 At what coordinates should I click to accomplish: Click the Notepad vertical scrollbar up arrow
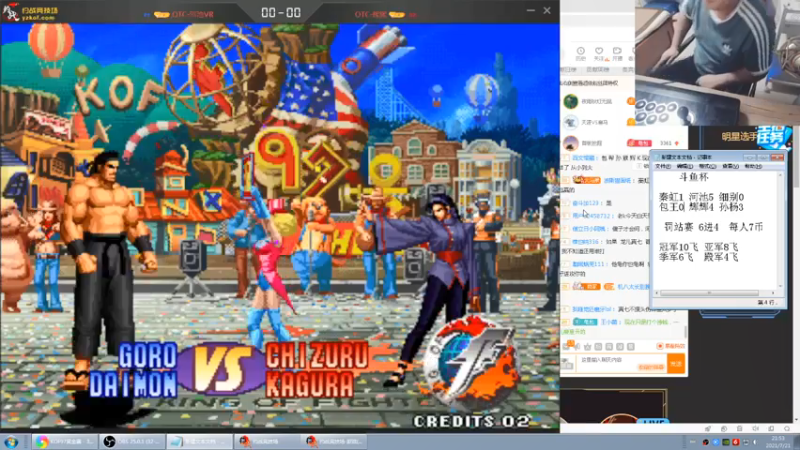[x=780, y=175]
